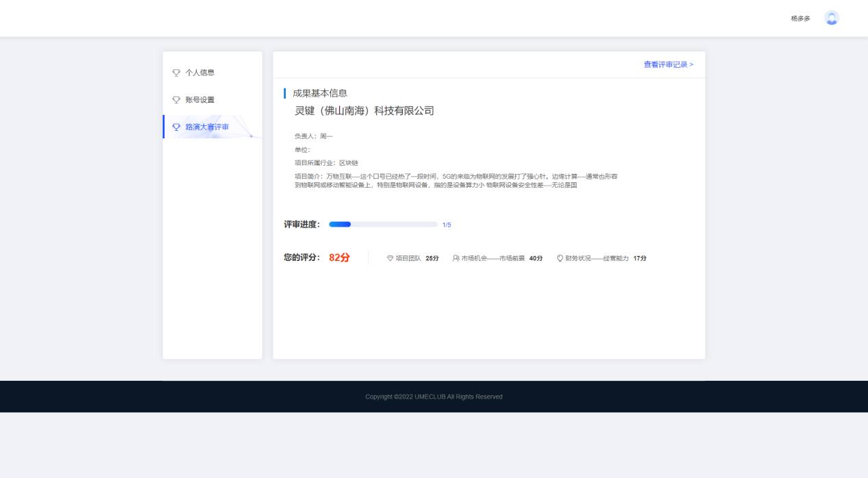Click the 杨多多 username in the header
This screenshot has width=868, height=478.
click(800, 18)
